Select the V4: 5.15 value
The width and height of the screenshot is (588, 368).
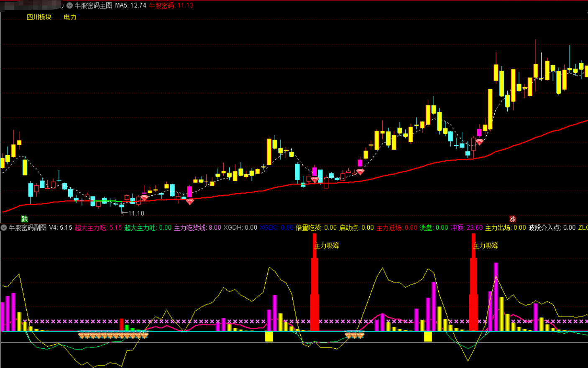(61, 227)
